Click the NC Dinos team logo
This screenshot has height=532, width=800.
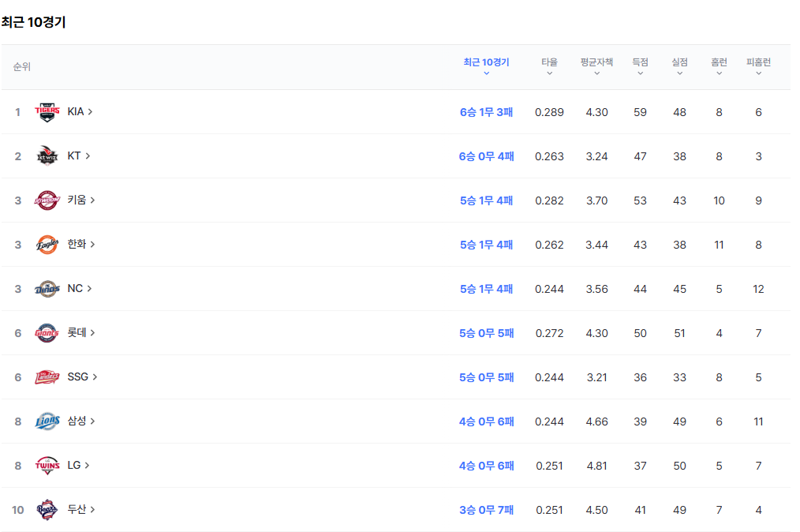[x=47, y=289]
